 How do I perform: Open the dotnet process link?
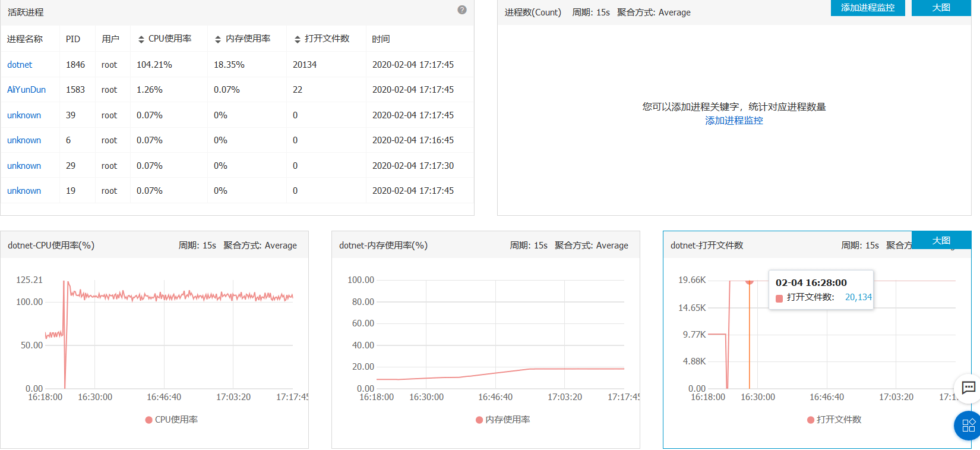tap(20, 65)
